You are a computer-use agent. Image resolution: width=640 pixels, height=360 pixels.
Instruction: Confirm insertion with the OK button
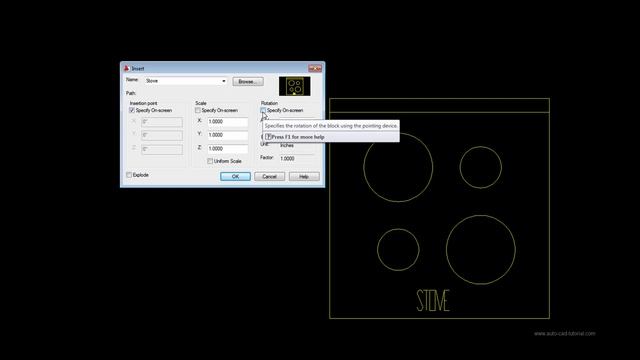coord(235,176)
